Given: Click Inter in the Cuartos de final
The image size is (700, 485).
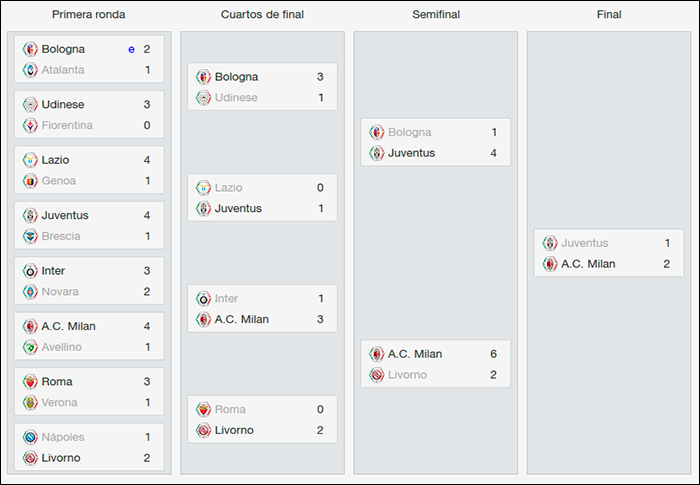Looking at the screenshot, I should pos(226,298).
